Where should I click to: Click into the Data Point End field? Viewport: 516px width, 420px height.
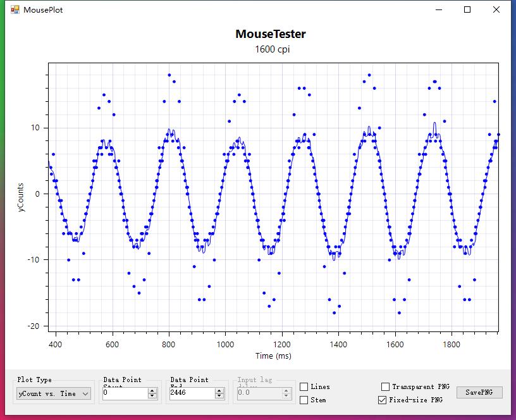coord(191,393)
